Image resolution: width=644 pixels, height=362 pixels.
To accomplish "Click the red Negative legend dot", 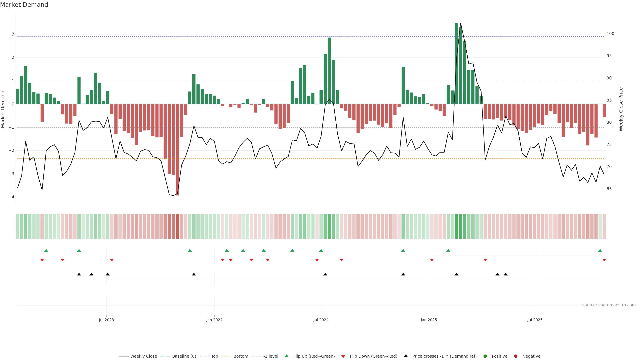I will click(516, 356).
